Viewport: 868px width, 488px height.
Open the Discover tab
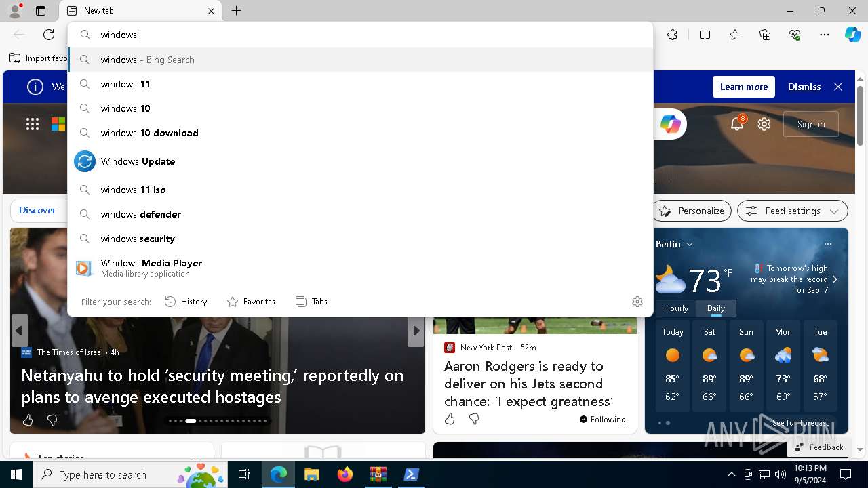pyautogui.click(x=37, y=211)
